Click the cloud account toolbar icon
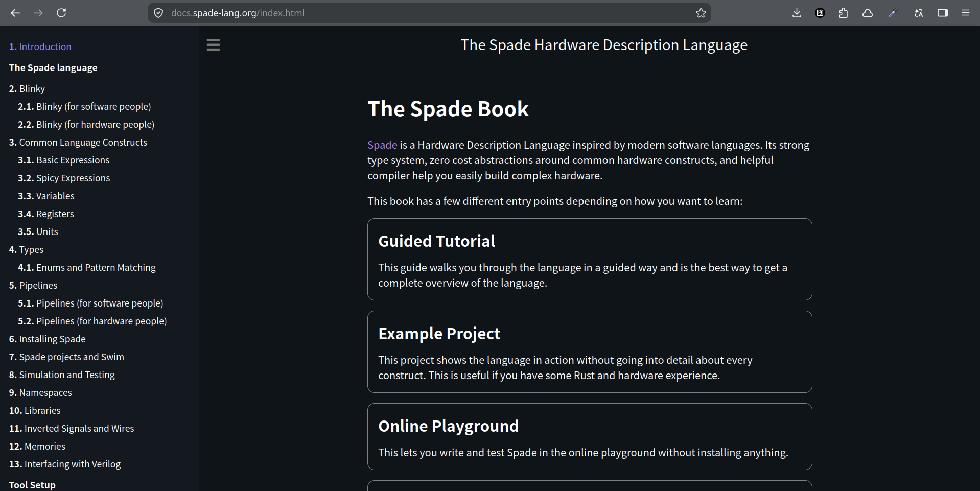This screenshot has height=491, width=980. (868, 13)
